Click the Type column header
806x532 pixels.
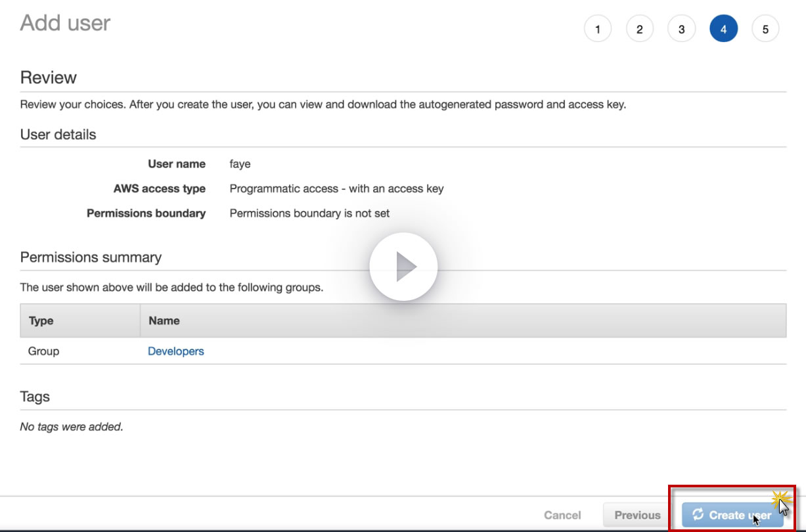coord(41,321)
